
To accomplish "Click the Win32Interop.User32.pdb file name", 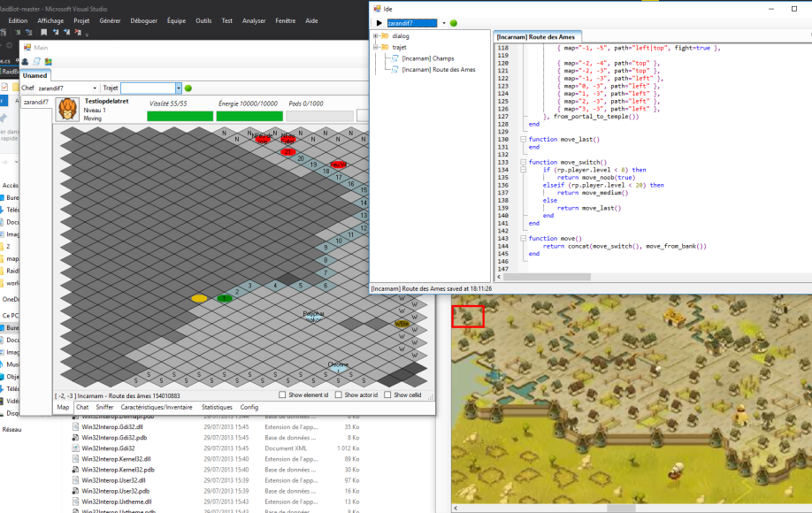I will click(x=116, y=491).
